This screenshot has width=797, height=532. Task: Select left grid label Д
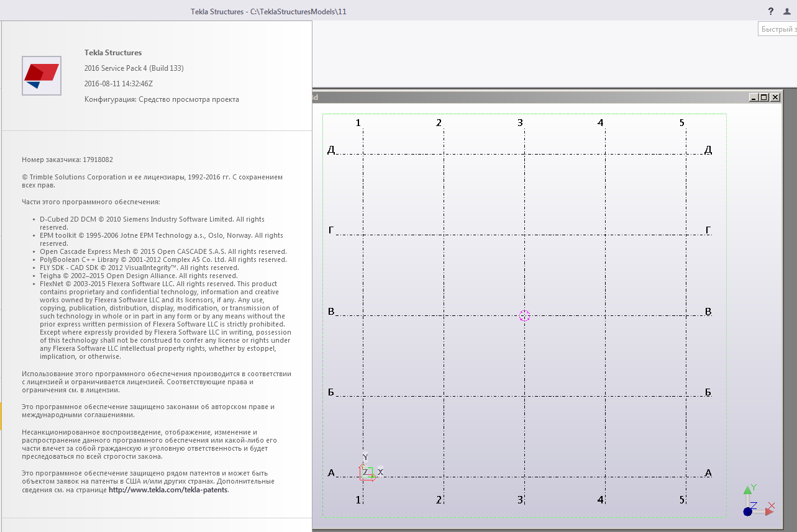[331, 150]
